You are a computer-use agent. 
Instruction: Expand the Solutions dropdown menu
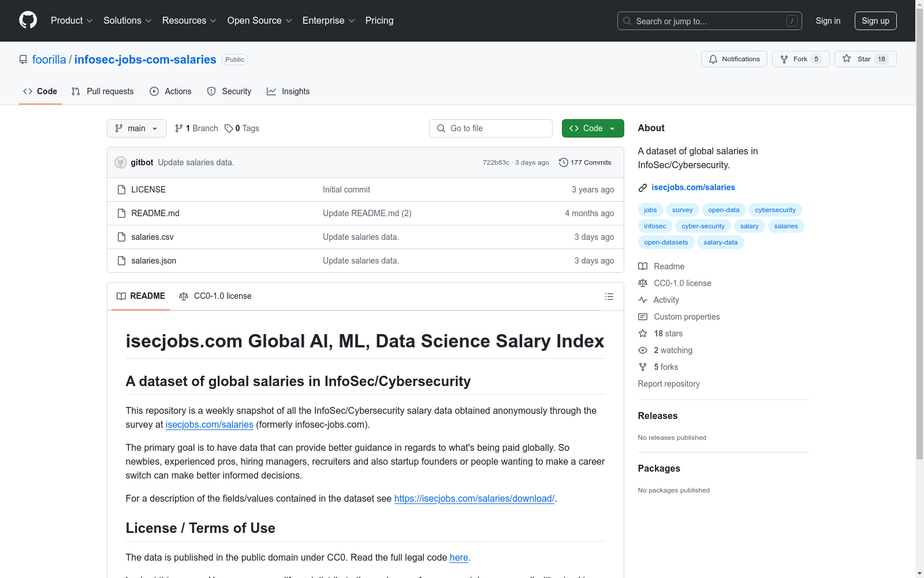[128, 20]
